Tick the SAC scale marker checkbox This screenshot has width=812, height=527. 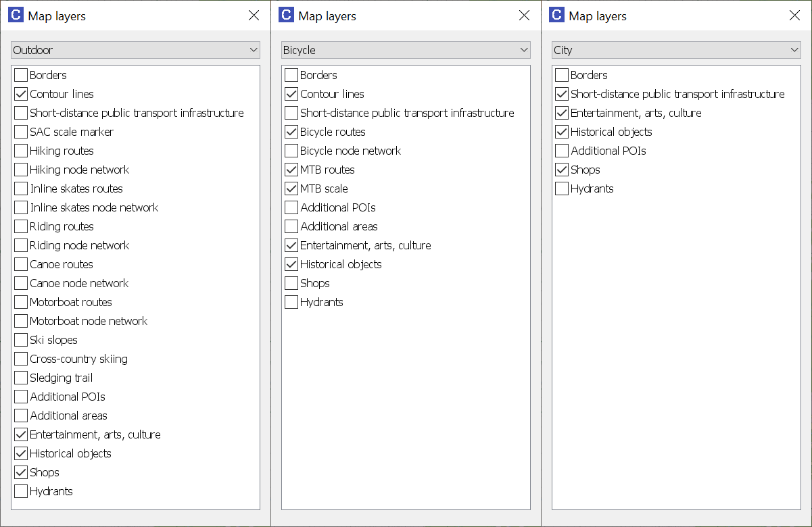pos(21,132)
